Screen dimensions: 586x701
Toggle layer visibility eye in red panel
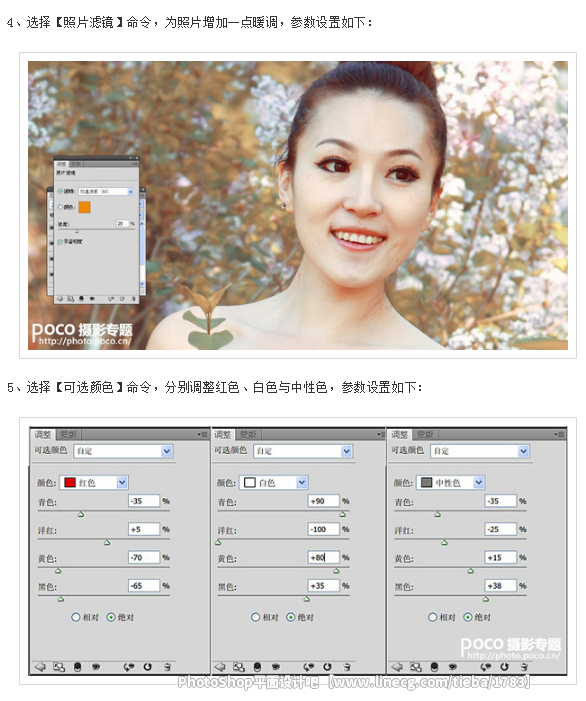[96, 667]
